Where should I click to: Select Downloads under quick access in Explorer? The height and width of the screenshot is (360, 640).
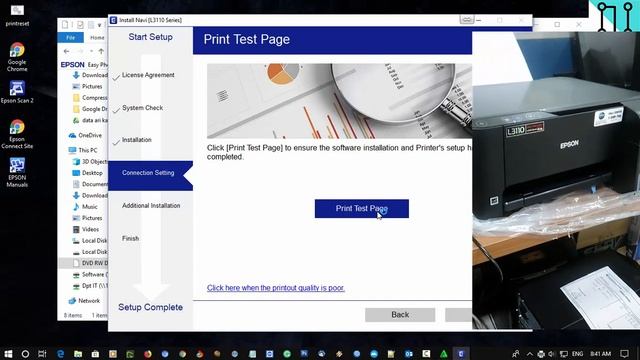[91, 75]
